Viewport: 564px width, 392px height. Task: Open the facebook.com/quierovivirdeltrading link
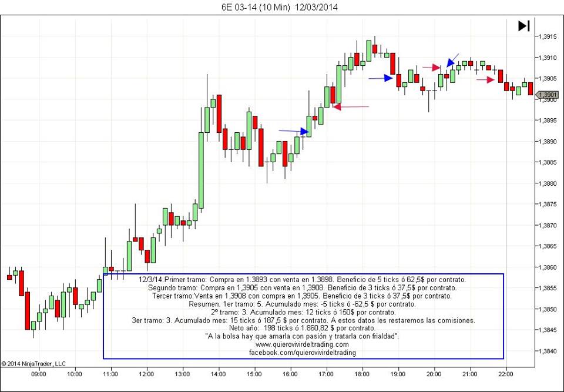[303, 353]
